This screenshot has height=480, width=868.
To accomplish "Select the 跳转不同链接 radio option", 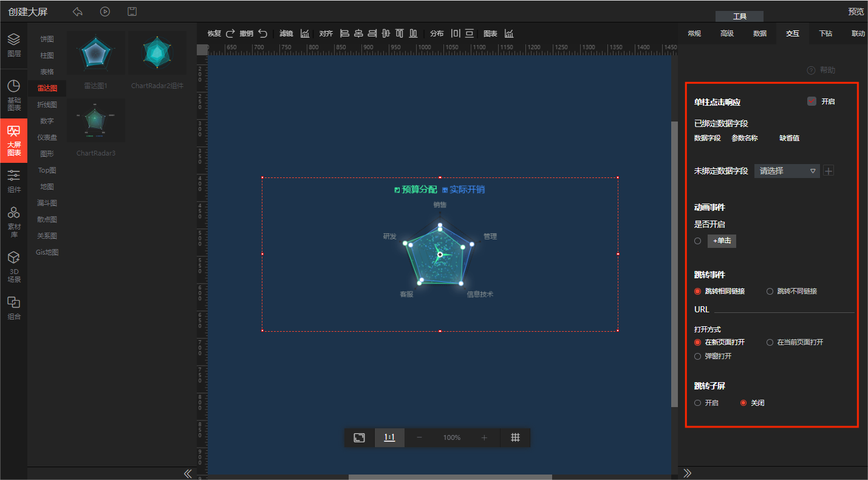I will tap(770, 292).
